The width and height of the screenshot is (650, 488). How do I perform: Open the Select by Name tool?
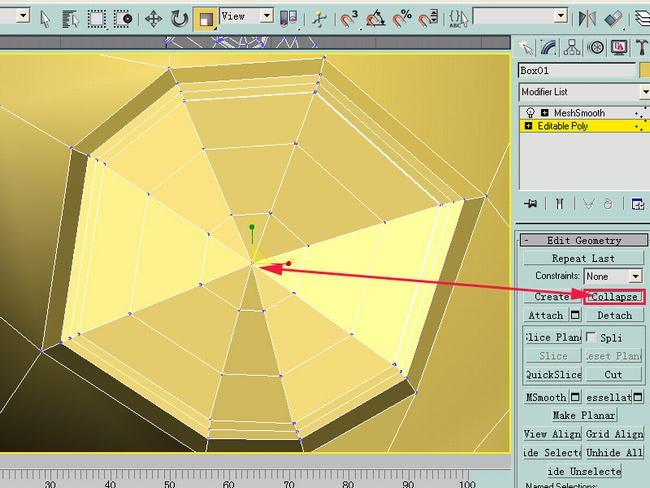[70, 19]
